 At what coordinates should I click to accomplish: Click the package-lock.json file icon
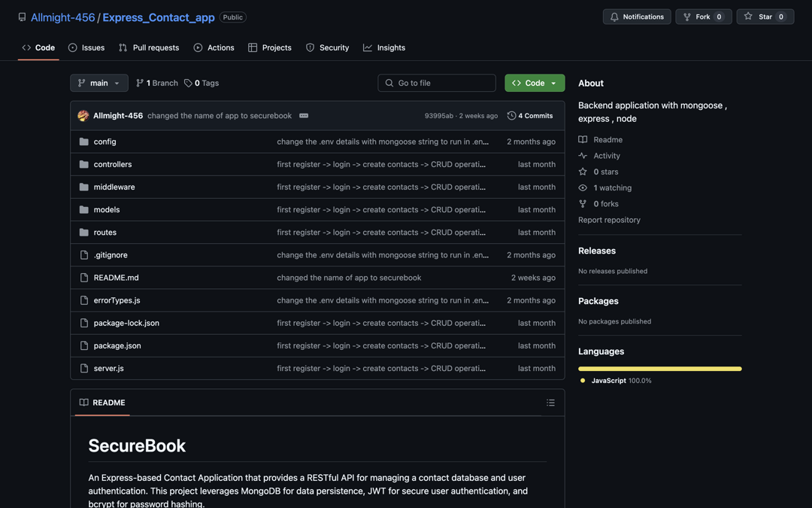[84, 323]
